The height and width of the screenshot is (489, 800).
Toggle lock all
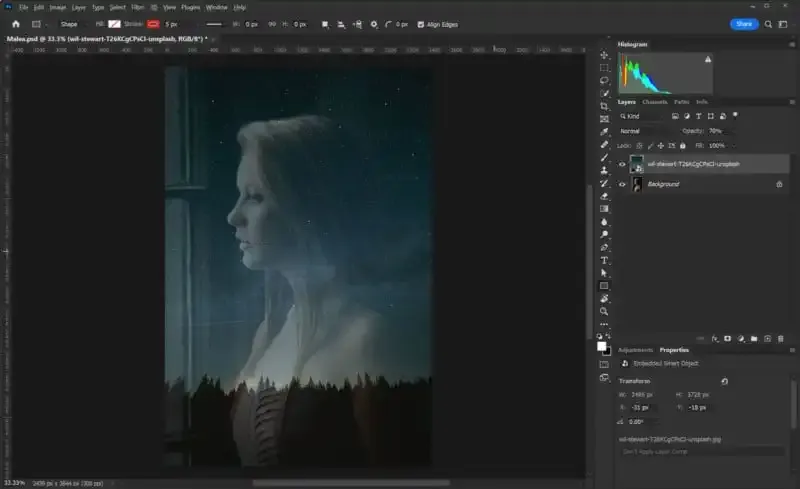(683, 145)
